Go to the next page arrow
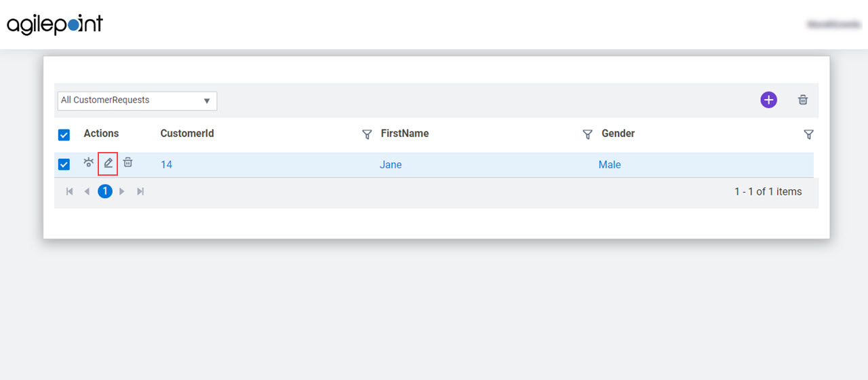Viewport: 868px width, 380px height. [122, 191]
